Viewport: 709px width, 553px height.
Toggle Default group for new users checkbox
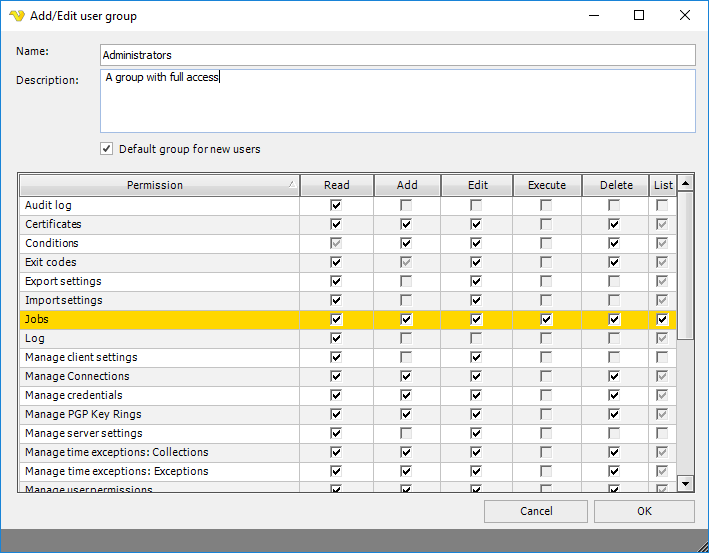107,149
